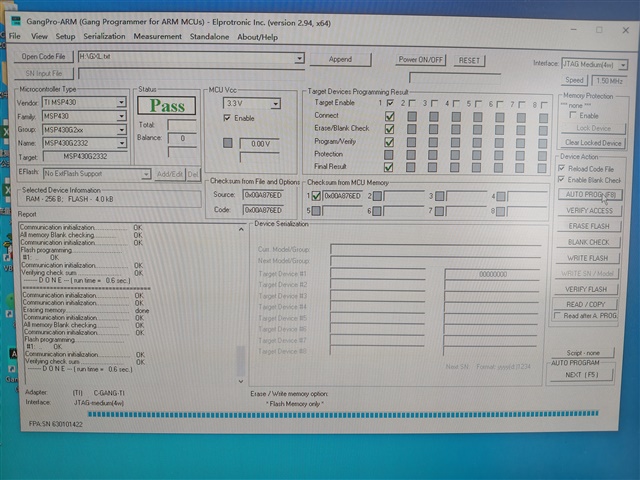Enable Target Enable checkbox 5
This screenshot has height=480, width=640.
click(478, 104)
